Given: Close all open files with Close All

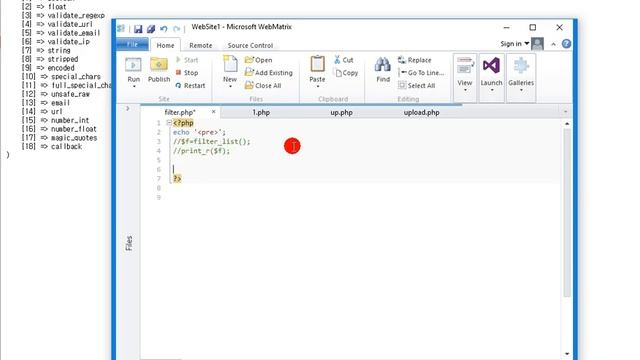Looking at the screenshot, I should [263, 85].
